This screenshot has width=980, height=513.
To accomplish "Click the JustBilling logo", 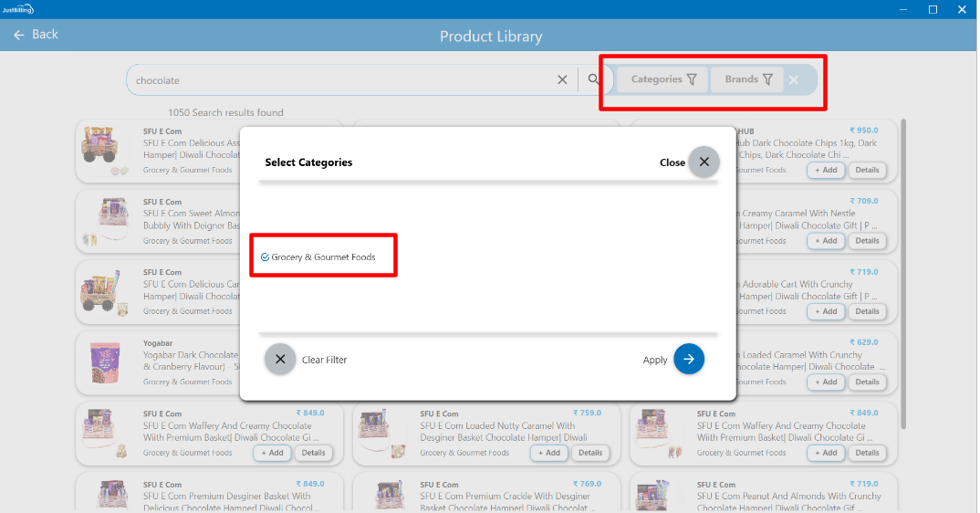I will (x=18, y=9).
